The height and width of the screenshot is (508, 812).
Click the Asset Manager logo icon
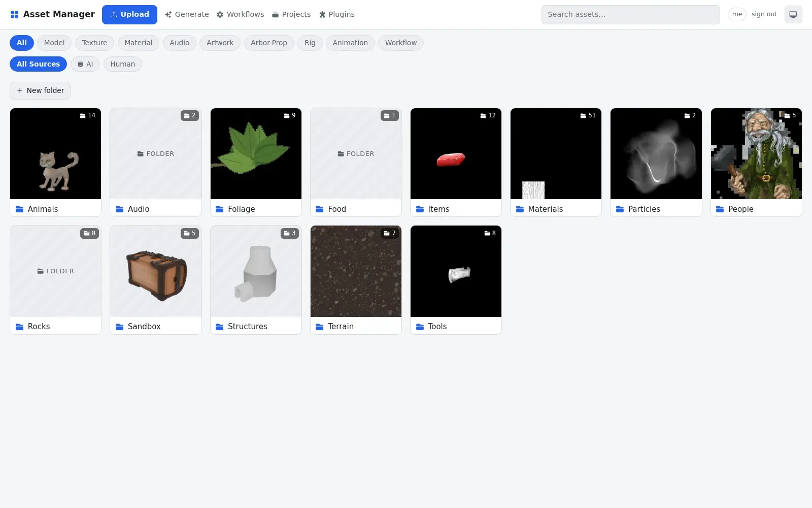(14, 15)
